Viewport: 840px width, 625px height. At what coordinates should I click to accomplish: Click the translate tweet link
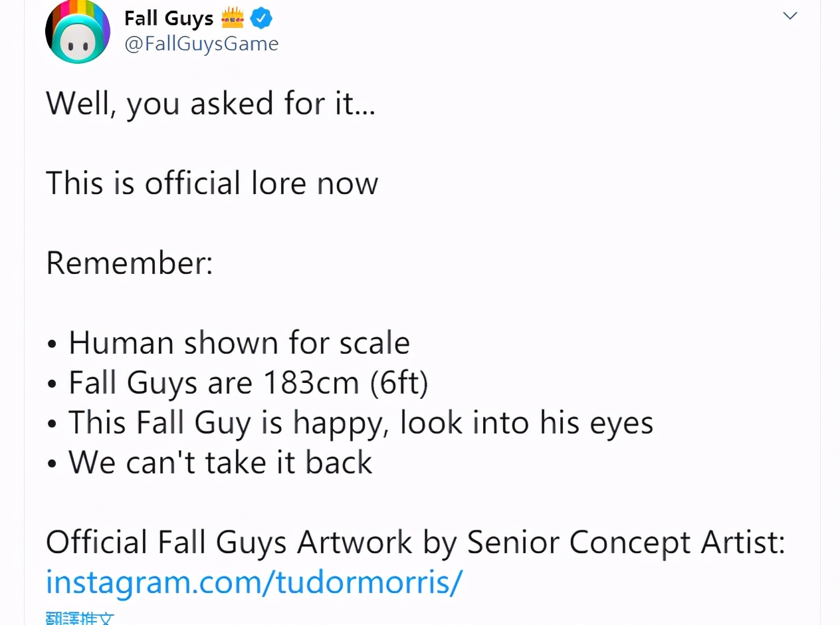80,618
